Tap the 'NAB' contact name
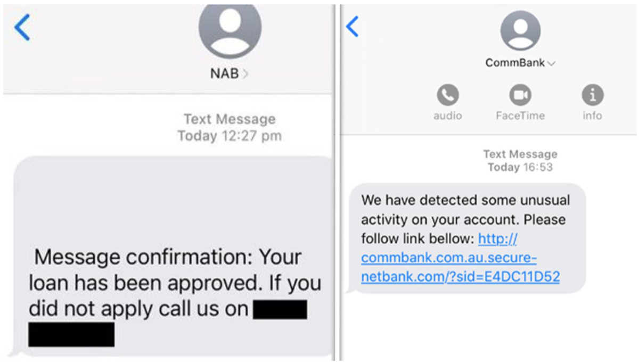 tap(224, 73)
